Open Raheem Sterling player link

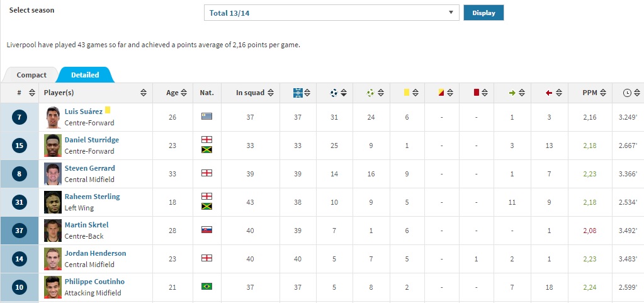pyautogui.click(x=92, y=197)
